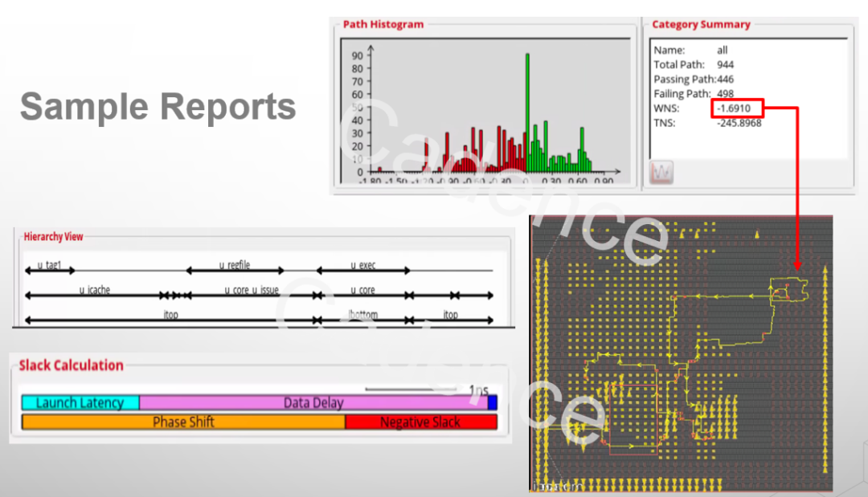Select the Data Delay pink bar

tap(313, 402)
